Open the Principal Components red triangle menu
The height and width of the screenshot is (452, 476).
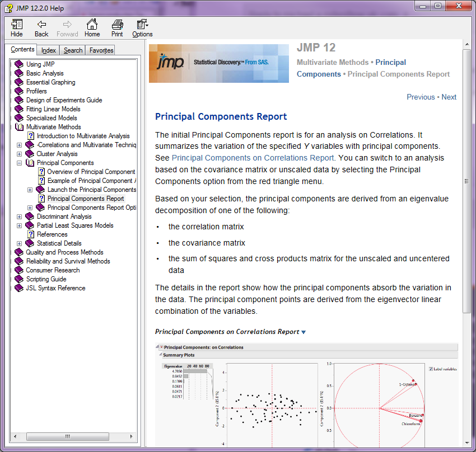(161, 347)
